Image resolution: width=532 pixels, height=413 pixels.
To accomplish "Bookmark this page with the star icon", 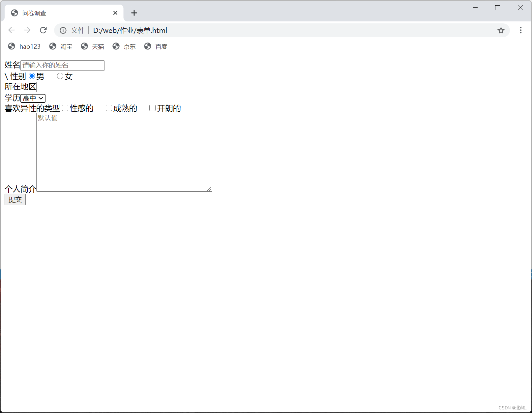I will point(501,30).
